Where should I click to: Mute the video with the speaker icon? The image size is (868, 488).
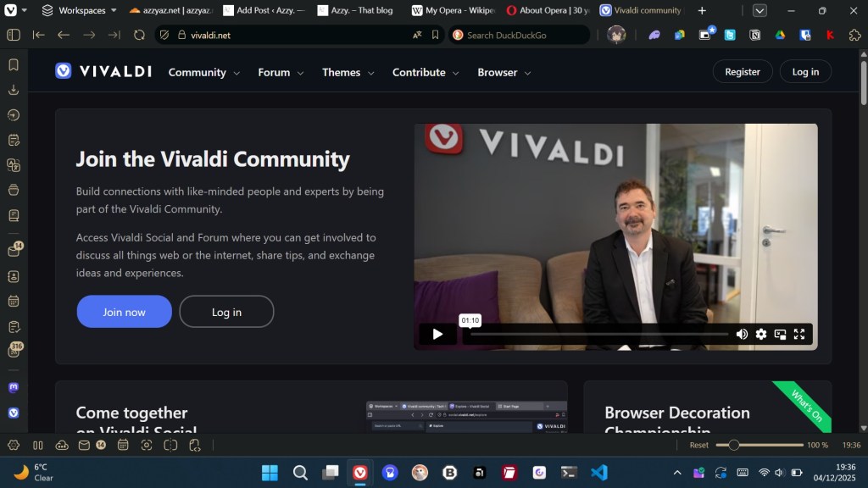click(x=742, y=334)
